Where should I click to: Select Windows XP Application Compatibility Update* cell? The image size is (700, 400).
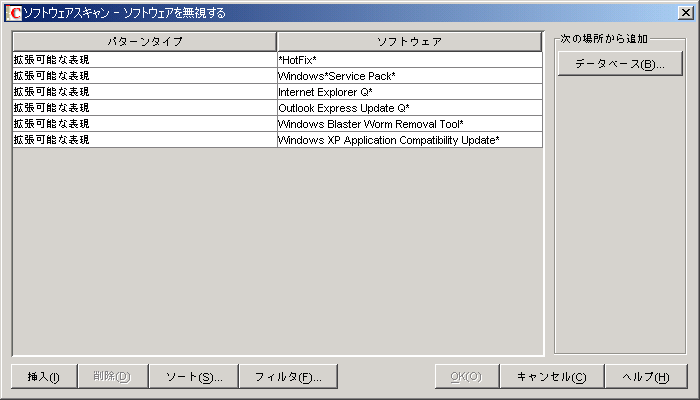click(x=409, y=140)
